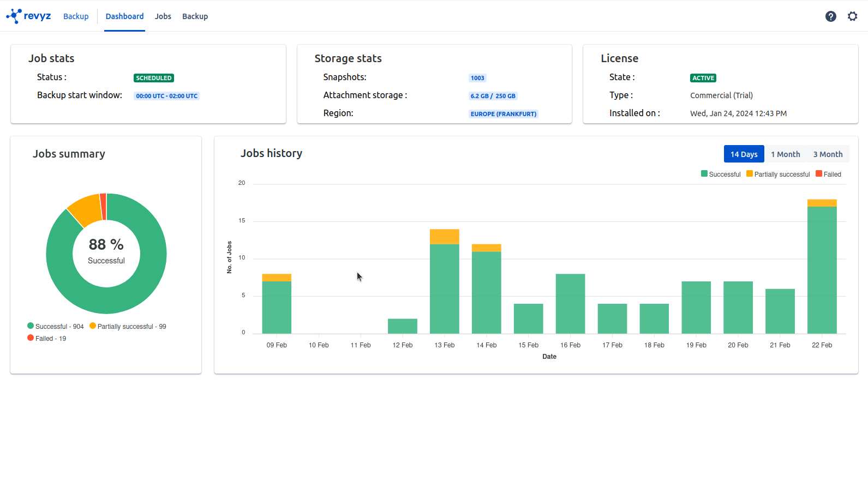Toggle Failed series in Jobs history legend
This screenshot has height=493, width=868.
coord(828,175)
